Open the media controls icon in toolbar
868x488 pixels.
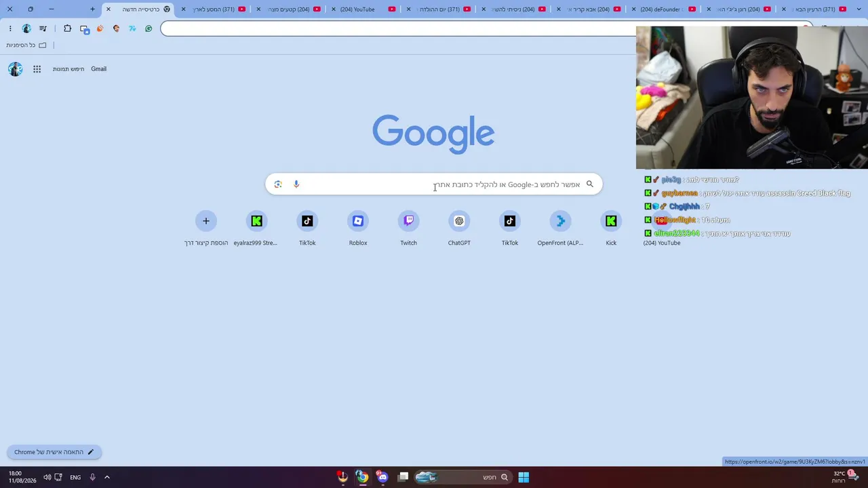[x=43, y=28]
